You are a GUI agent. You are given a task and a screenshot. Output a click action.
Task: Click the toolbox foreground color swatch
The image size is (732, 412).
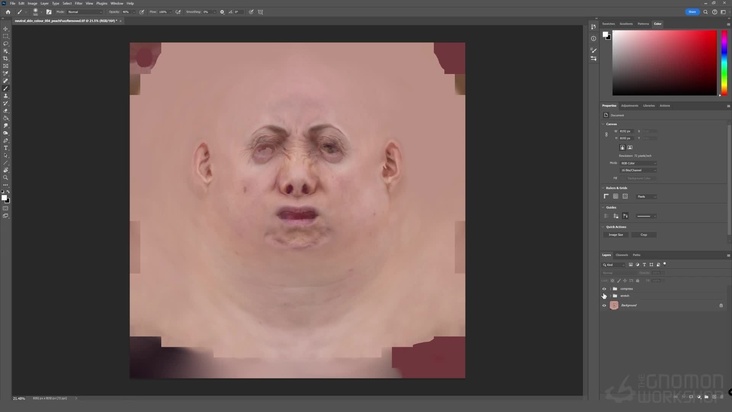pos(4,198)
